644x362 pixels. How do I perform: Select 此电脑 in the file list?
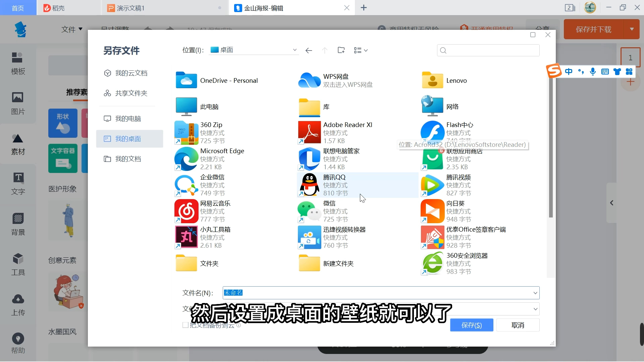(x=197, y=107)
